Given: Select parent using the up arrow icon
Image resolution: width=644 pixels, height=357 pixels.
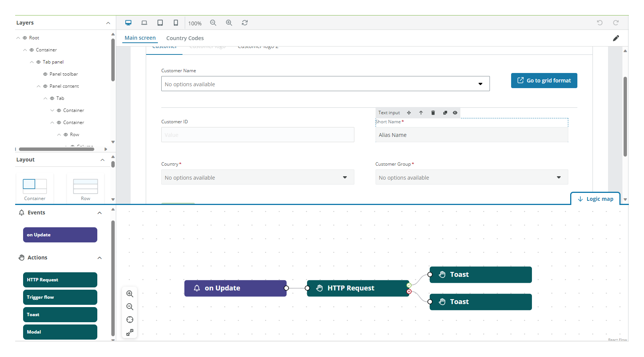Looking at the screenshot, I should click(x=421, y=113).
